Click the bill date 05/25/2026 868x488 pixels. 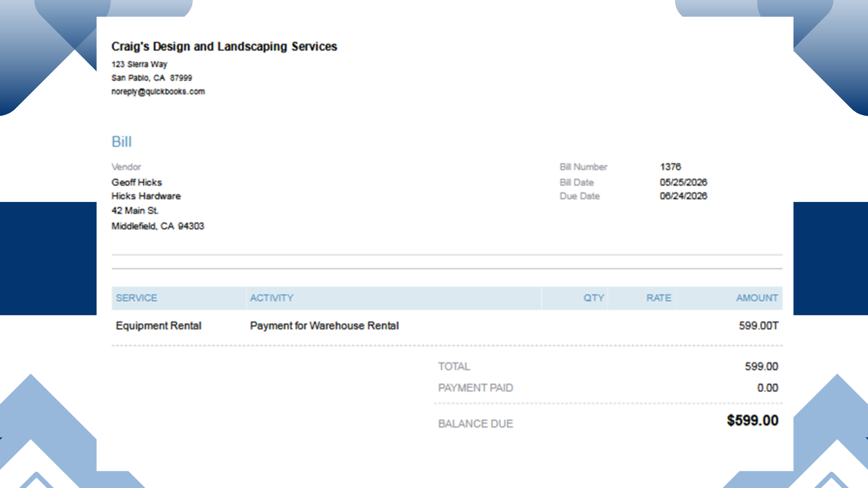point(684,182)
